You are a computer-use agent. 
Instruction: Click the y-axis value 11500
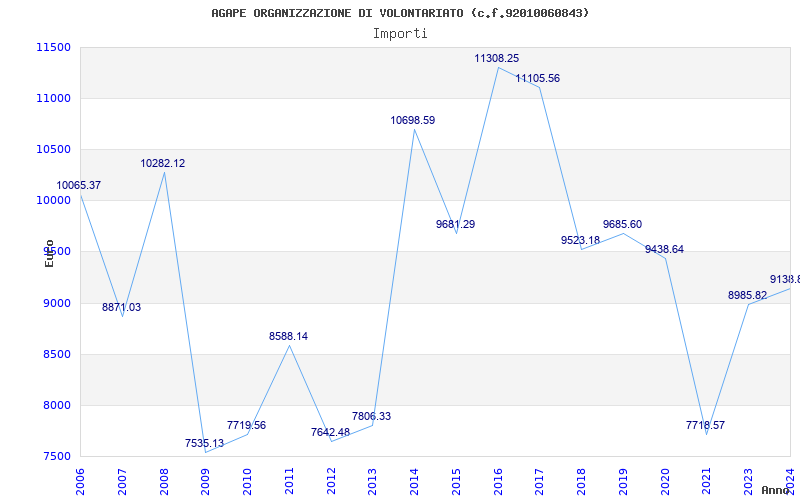[54, 47]
